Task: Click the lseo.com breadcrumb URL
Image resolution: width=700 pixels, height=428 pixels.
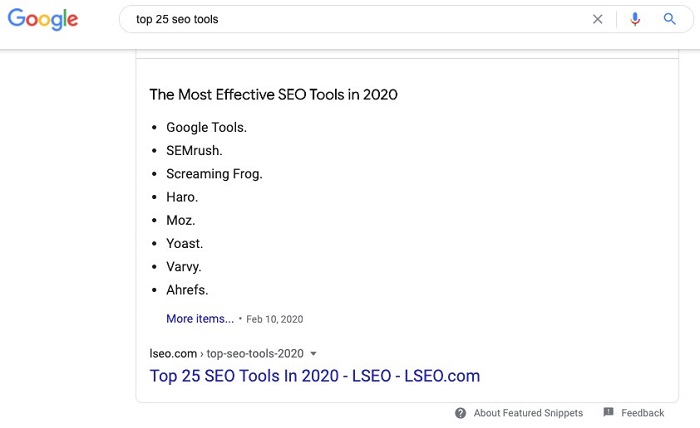Action: tap(226, 353)
